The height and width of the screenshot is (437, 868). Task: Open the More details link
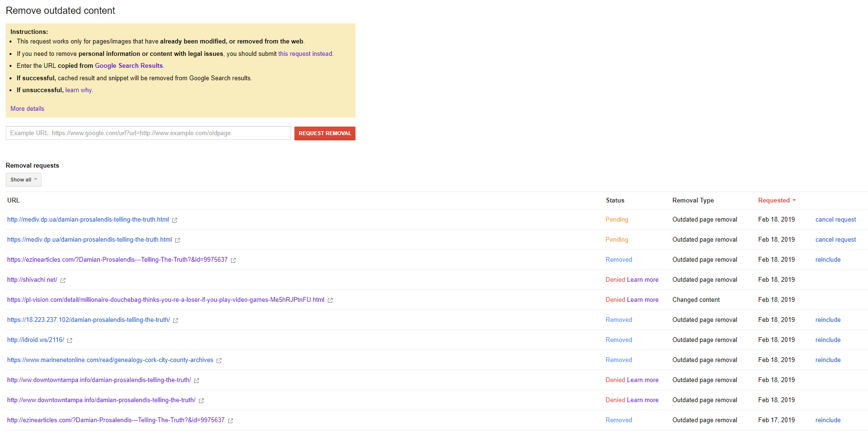[27, 109]
